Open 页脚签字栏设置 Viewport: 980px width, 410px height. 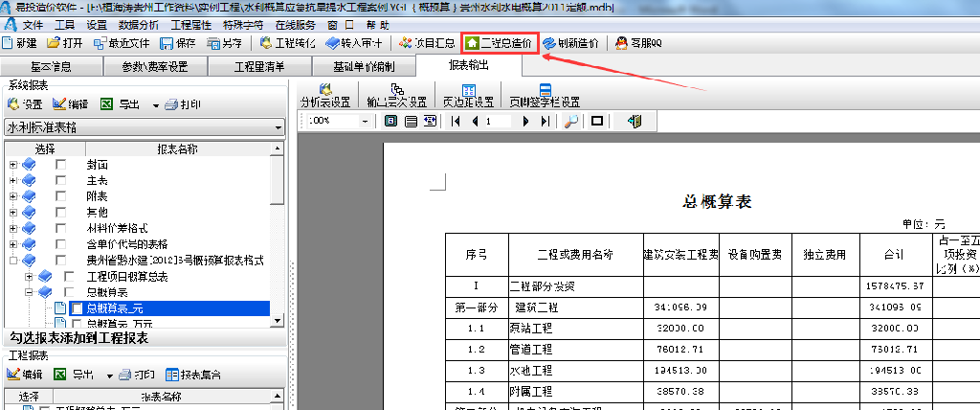[x=544, y=95]
